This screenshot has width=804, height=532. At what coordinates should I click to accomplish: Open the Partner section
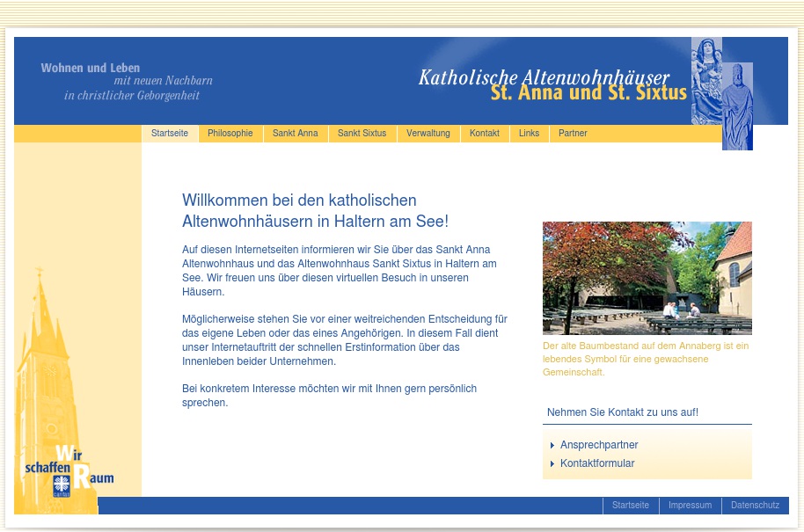click(573, 133)
